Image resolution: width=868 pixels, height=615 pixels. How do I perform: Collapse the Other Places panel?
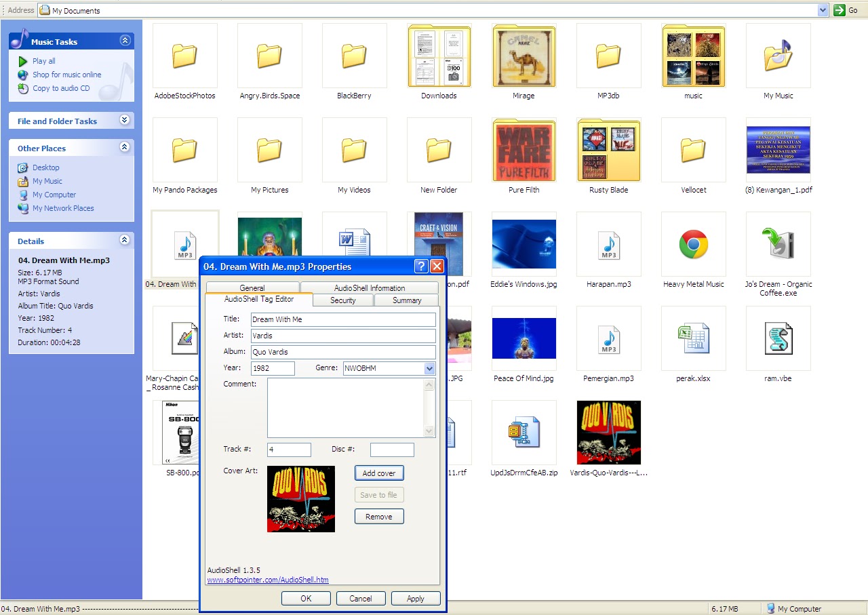(x=125, y=147)
